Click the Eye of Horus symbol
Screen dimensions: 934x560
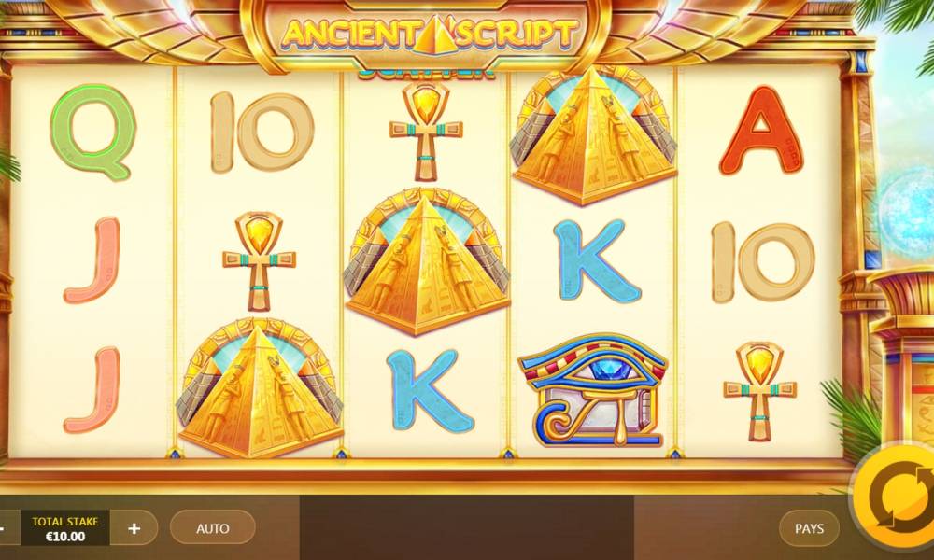pos(594,391)
